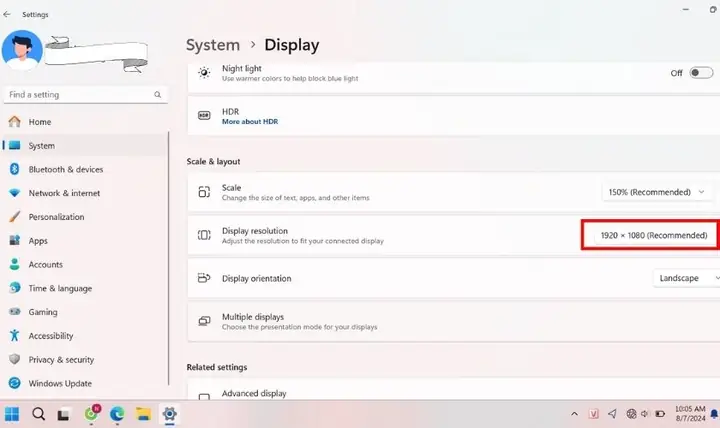
Task: Open the Scale dropdown 150% (Recommended)
Action: [657, 192]
